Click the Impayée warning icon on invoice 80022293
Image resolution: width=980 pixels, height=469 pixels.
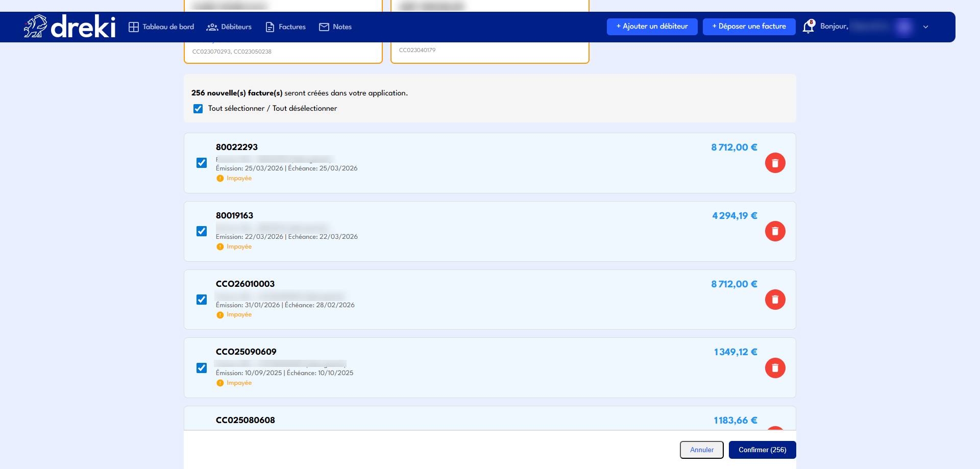coord(220,179)
